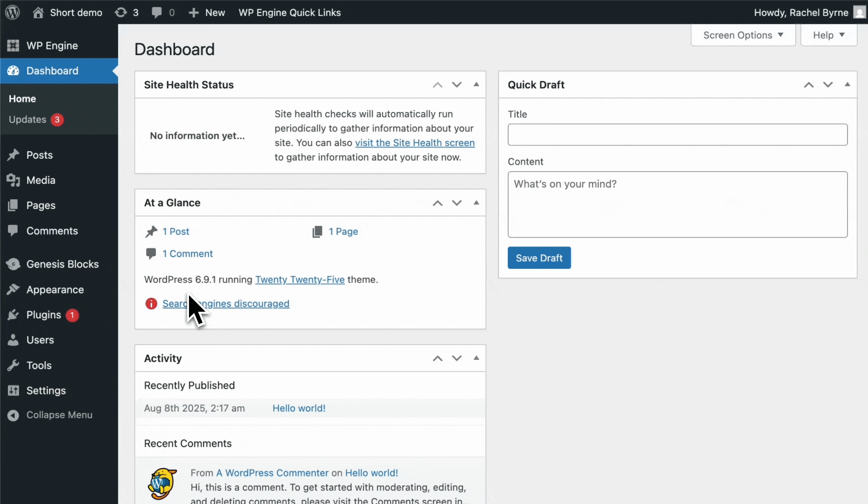The width and height of the screenshot is (868, 504).
Task: Open the New content menu plus icon
Action: pos(193,12)
